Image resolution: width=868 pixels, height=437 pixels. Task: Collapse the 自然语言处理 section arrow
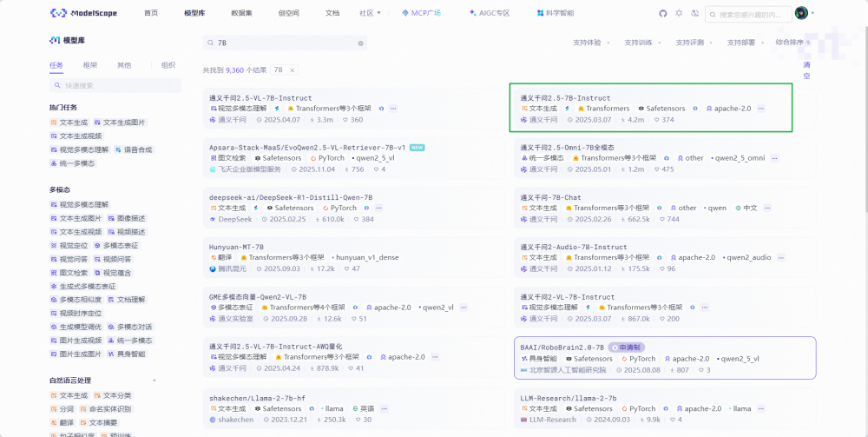point(155,381)
